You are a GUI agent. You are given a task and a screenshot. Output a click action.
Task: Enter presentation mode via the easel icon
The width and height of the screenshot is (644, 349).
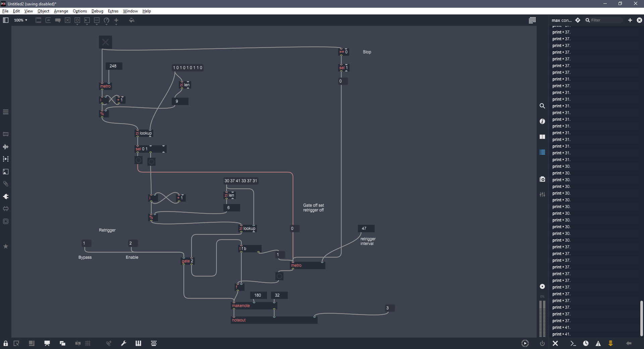click(47, 343)
